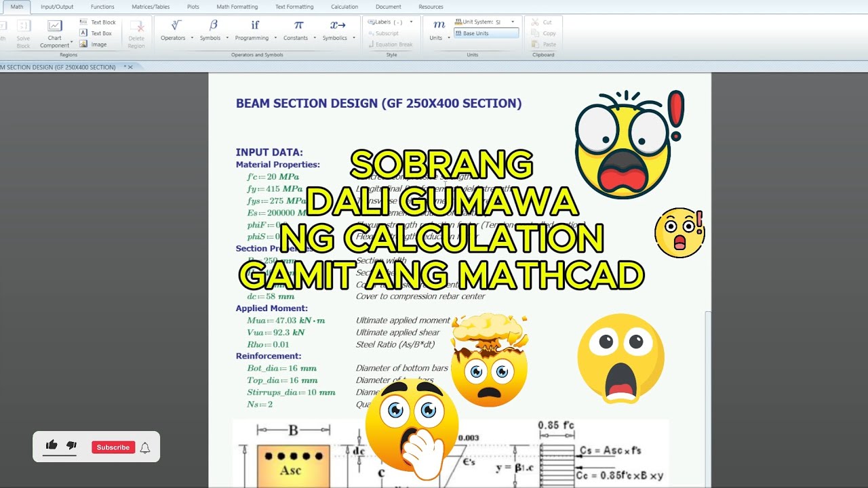Image resolution: width=868 pixels, height=488 pixels.
Task: Expand the Programming dropdown arrow
Action: pos(275,38)
